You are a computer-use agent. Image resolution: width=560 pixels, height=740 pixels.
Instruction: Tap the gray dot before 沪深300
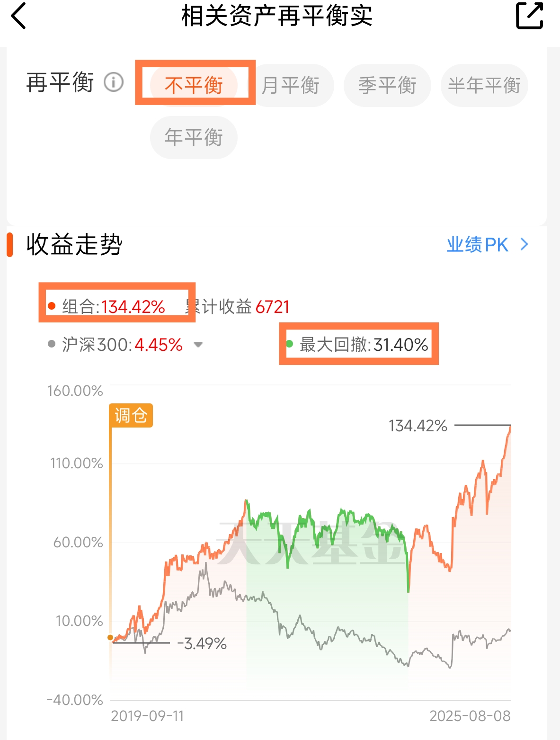(x=52, y=344)
